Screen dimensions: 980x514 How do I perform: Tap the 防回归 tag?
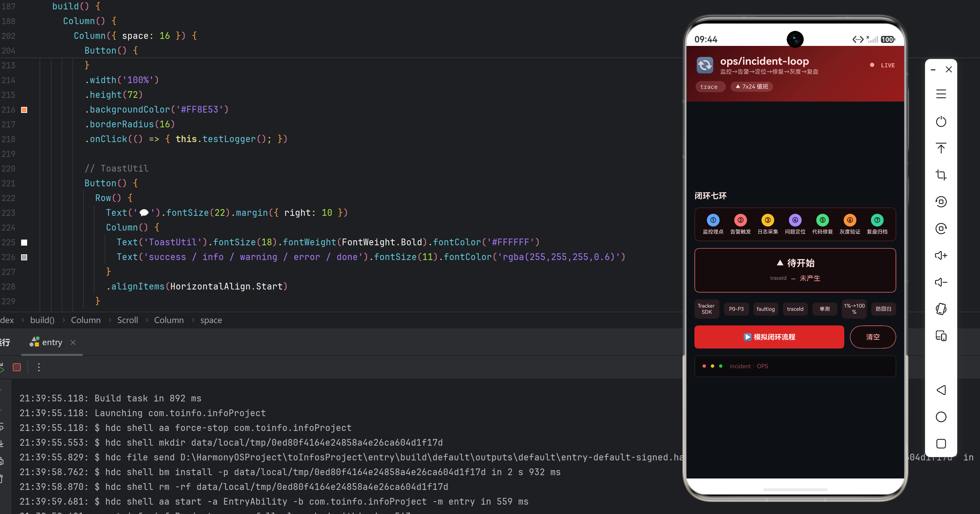coord(883,309)
